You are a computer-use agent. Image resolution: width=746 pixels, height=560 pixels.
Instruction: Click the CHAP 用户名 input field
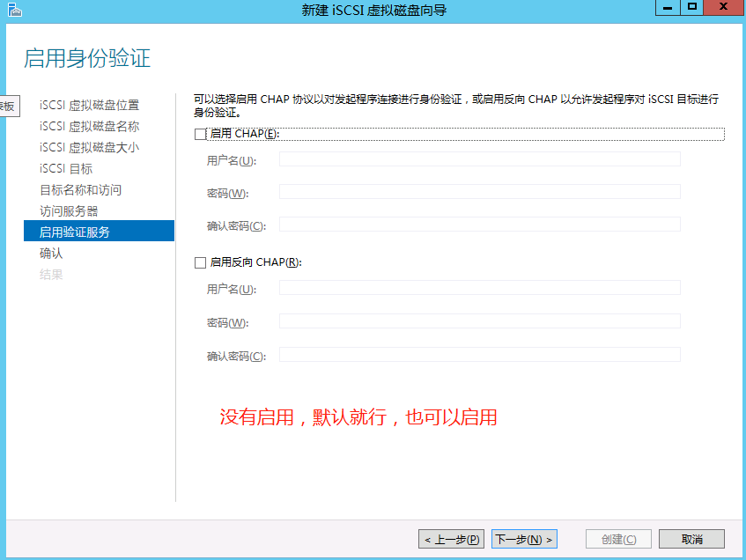[x=480, y=158]
